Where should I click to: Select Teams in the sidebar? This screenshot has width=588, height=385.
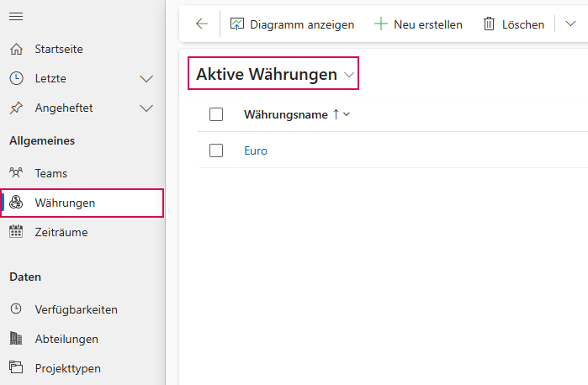pos(82,173)
